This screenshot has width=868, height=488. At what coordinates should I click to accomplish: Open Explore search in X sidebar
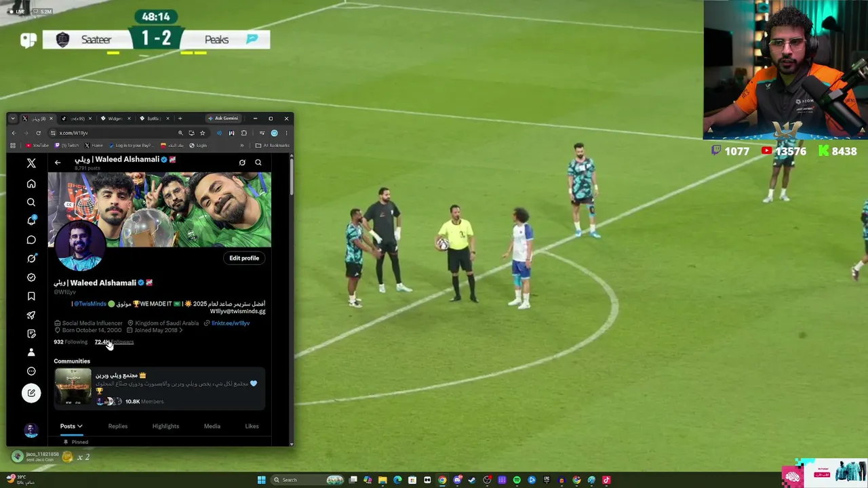tap(31, 202)
